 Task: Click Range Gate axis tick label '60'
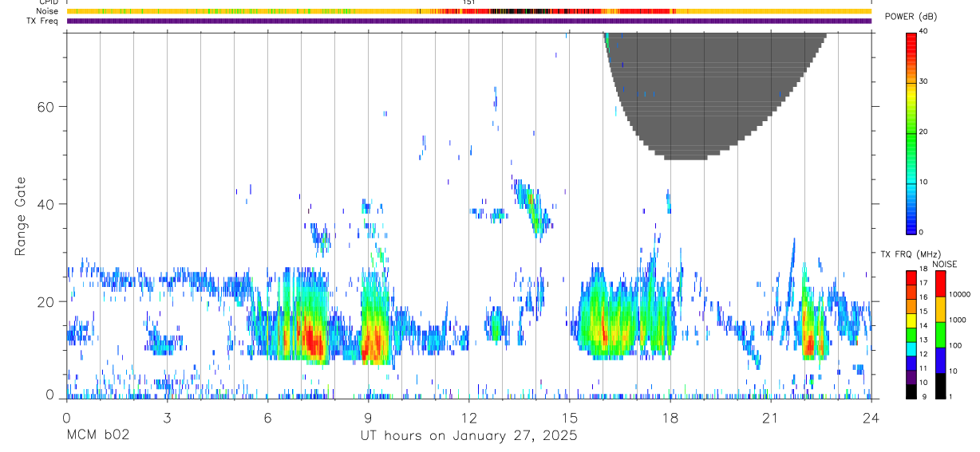click(x=45, y=106)
